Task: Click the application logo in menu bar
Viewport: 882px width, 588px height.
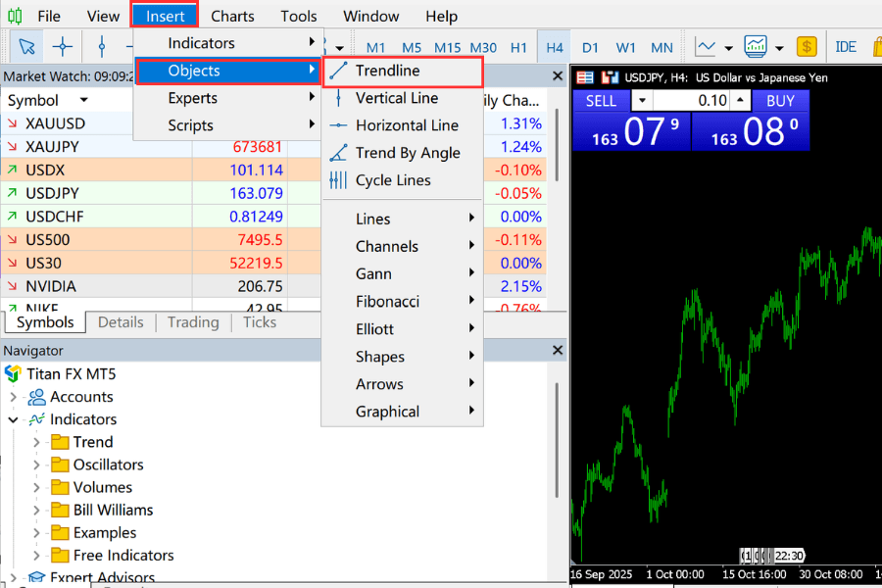Action: 15,17
